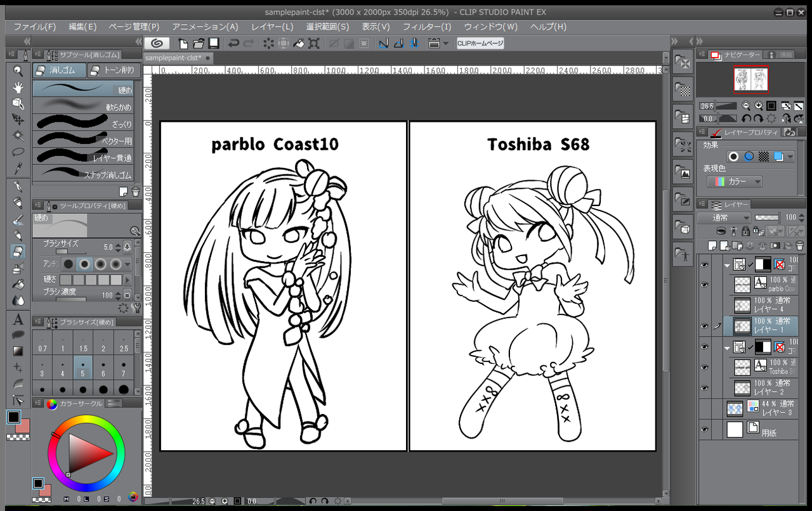Toggle the layer lock icon
This screenshot has width=812, height=511.
pos(745,231)
